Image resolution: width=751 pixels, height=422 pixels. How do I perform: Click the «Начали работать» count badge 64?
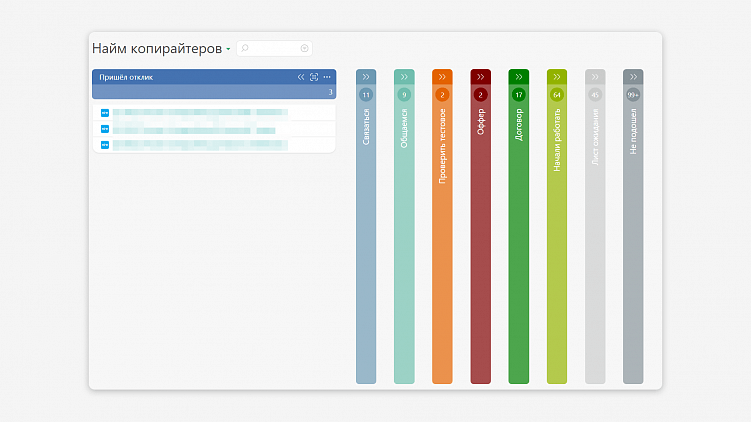[x=557, y=95]
